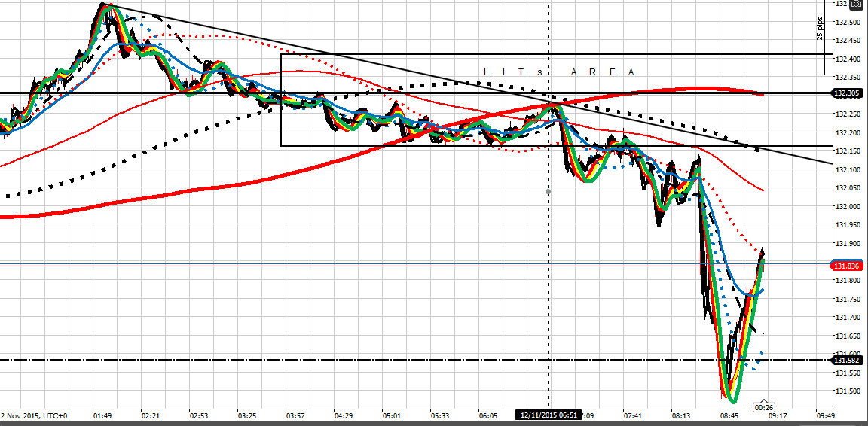This screenshot has height=426, width=868.
Task: Click the "LITs AREA" text annotation
Action: click(558, 72)
